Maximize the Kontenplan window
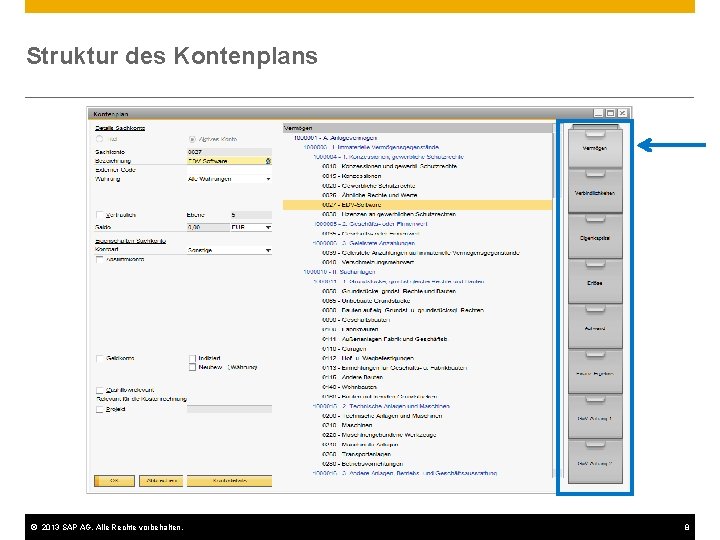Screen dimensions: 720x540 (610, 113)
